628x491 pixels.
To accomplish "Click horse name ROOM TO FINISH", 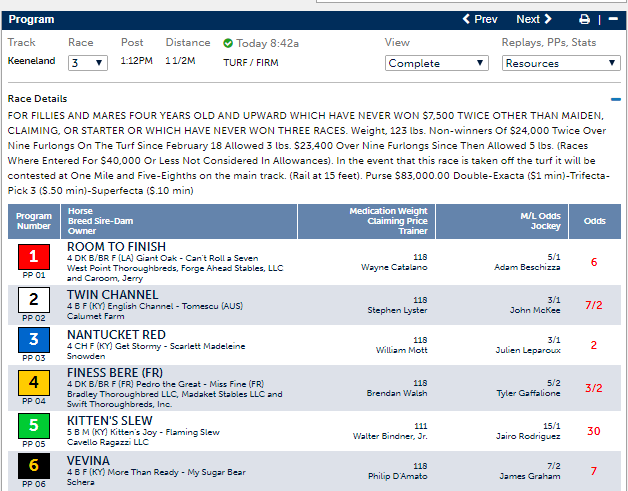I will pyautogui.click(x=116, y=246).
